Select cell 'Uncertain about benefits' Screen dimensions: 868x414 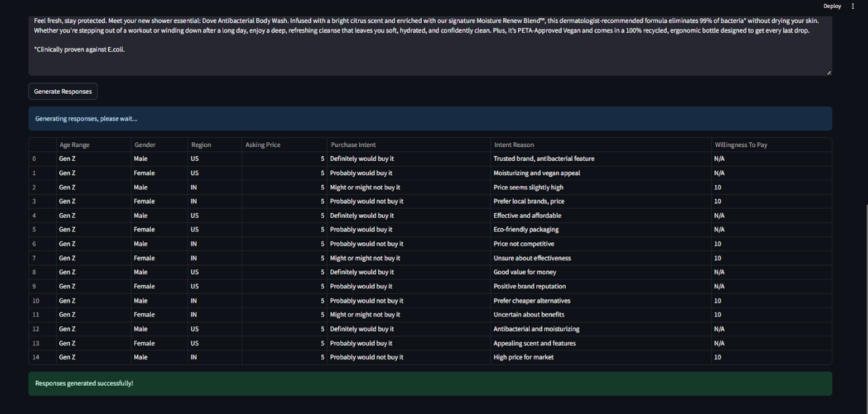pyautogui.click(x=601, y=315)
